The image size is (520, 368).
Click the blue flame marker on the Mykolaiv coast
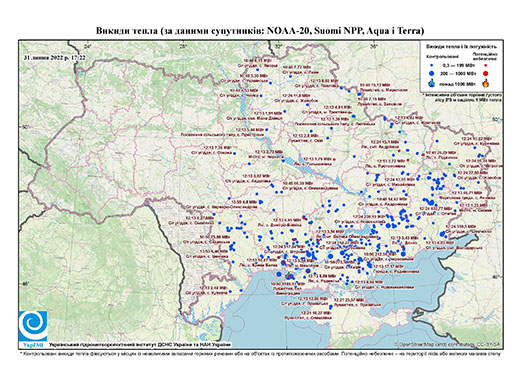tap(289, 276)
